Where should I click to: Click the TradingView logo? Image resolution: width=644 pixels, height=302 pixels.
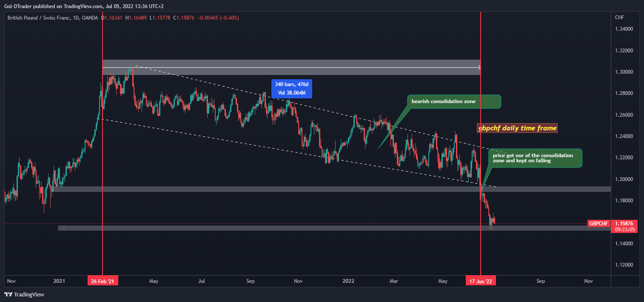(x=24, y=294)
